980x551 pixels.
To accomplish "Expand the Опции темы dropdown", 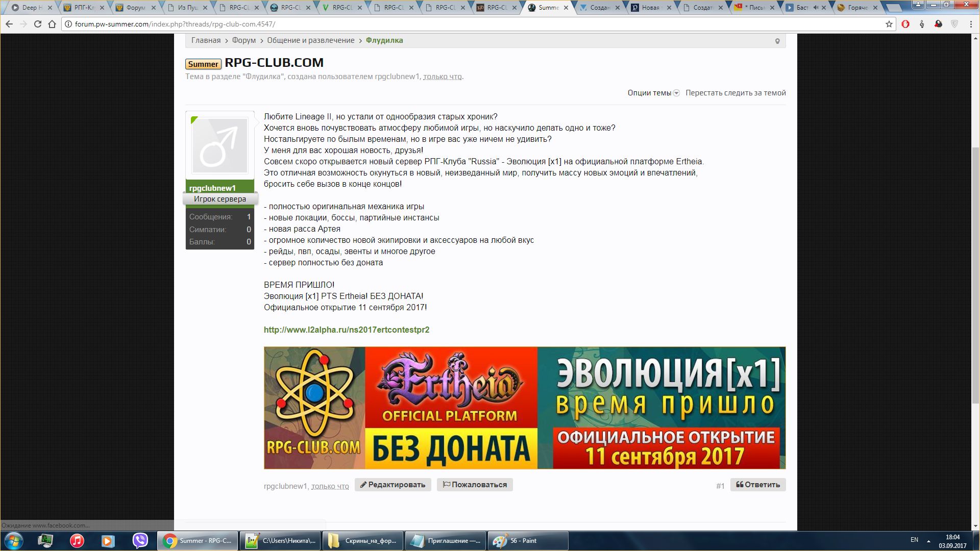I will click(x=653, y=93).
